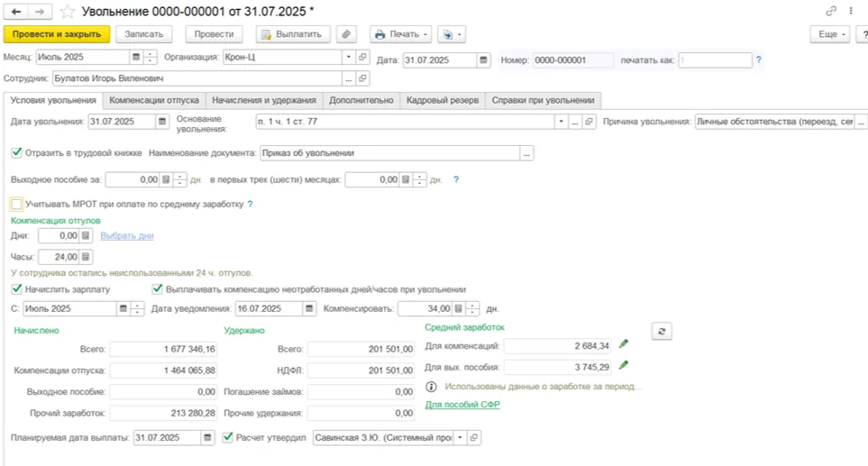Add document to favorites with star icon
This screenshot has width=868, height=466.
[x=68, y=12]
